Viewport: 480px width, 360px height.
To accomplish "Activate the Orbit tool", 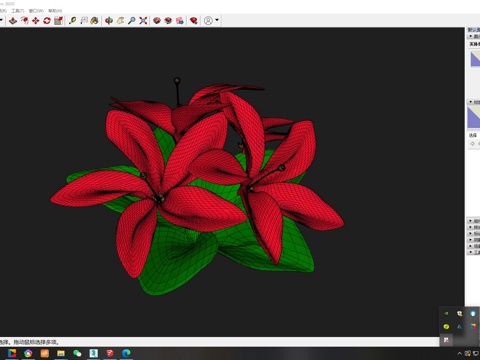I will [109, 21].
